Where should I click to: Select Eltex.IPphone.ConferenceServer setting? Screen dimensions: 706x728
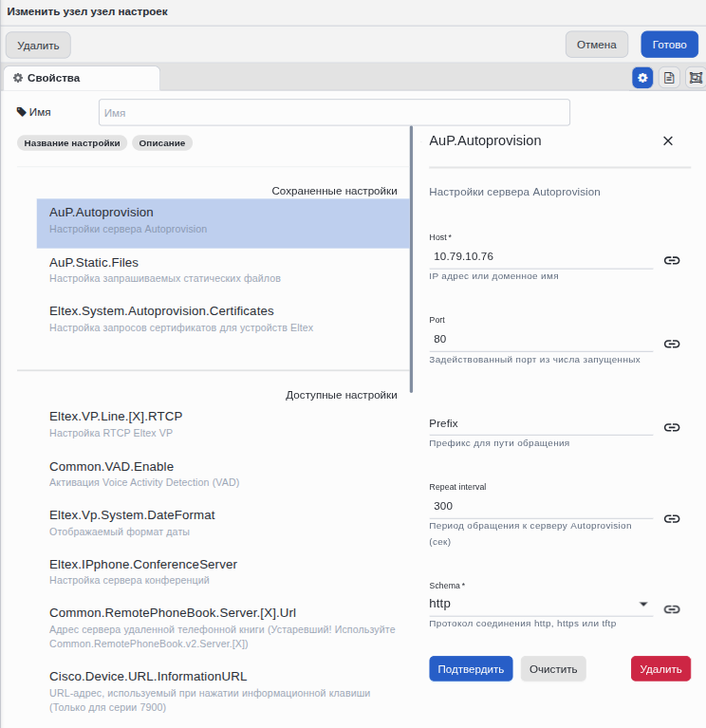click(223, 572)
